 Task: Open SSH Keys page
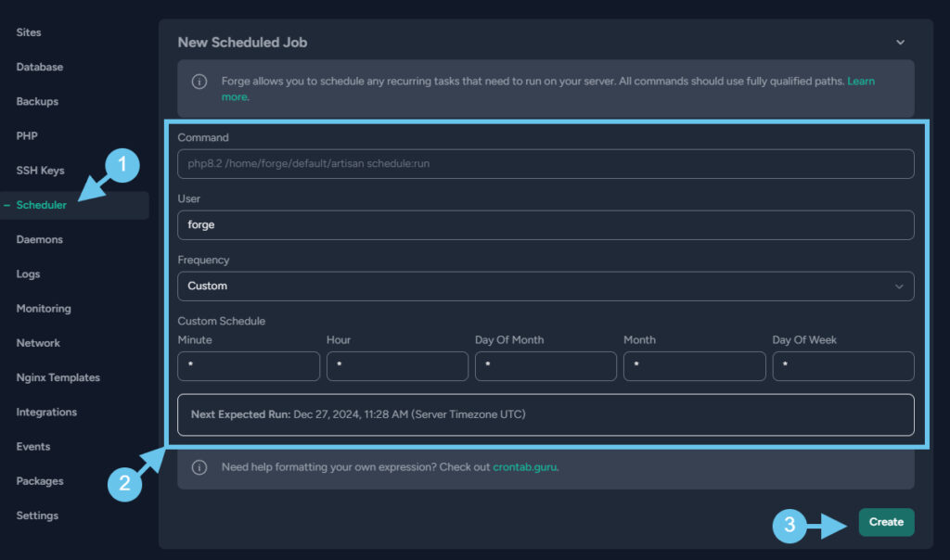(40, 171)
